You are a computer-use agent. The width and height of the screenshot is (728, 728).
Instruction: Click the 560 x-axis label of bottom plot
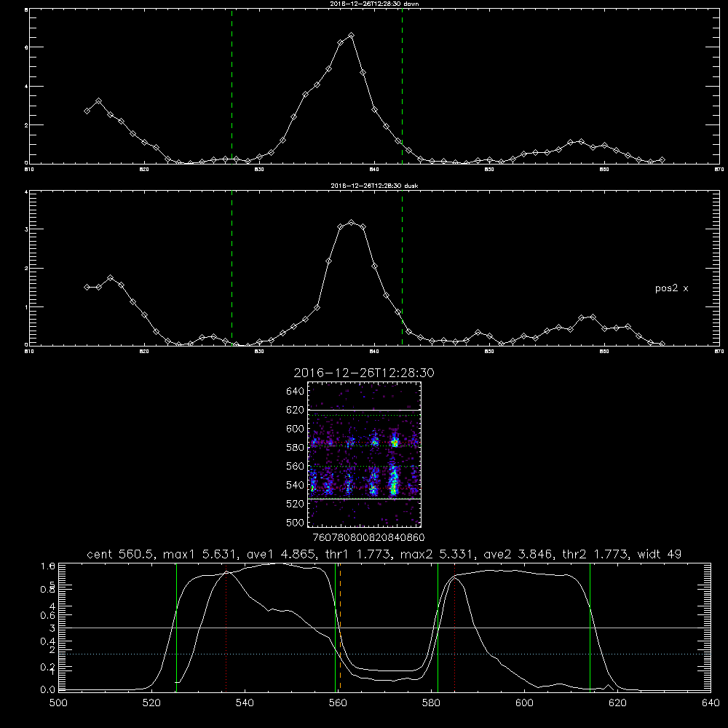click(x=338, y=703)
